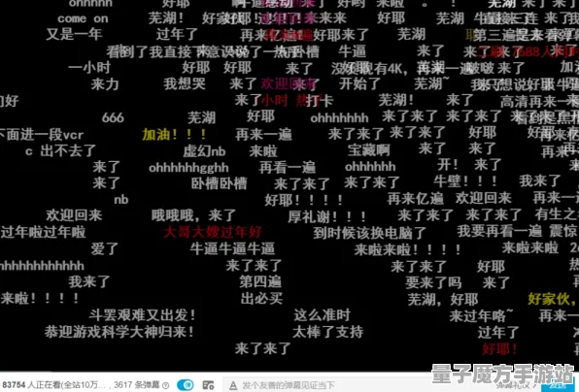Click the danmaku 'come on'

83,18
